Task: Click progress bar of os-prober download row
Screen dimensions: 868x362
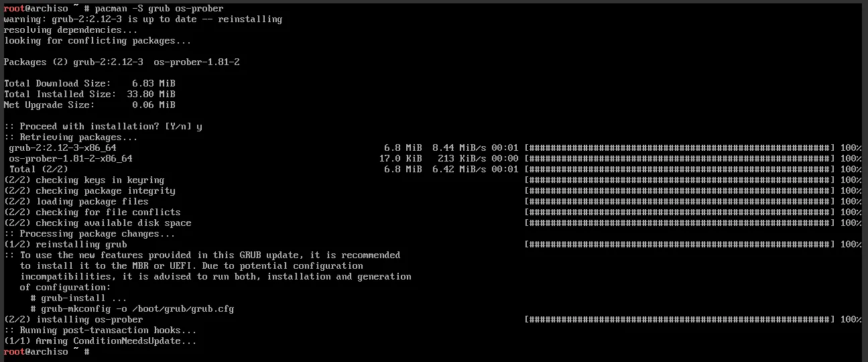Action: (680, 159)
